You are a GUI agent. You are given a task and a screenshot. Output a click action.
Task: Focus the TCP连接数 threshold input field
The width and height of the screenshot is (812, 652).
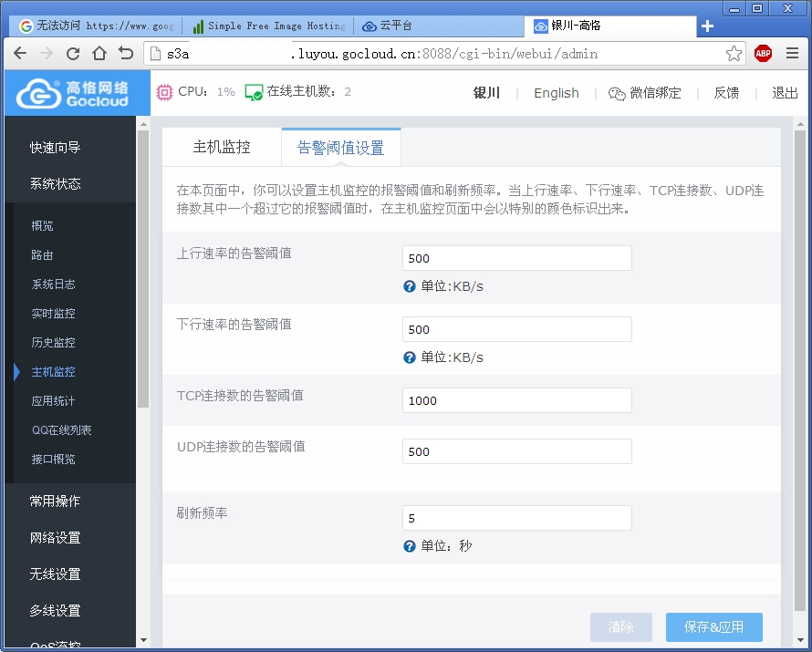click(516, 400)
